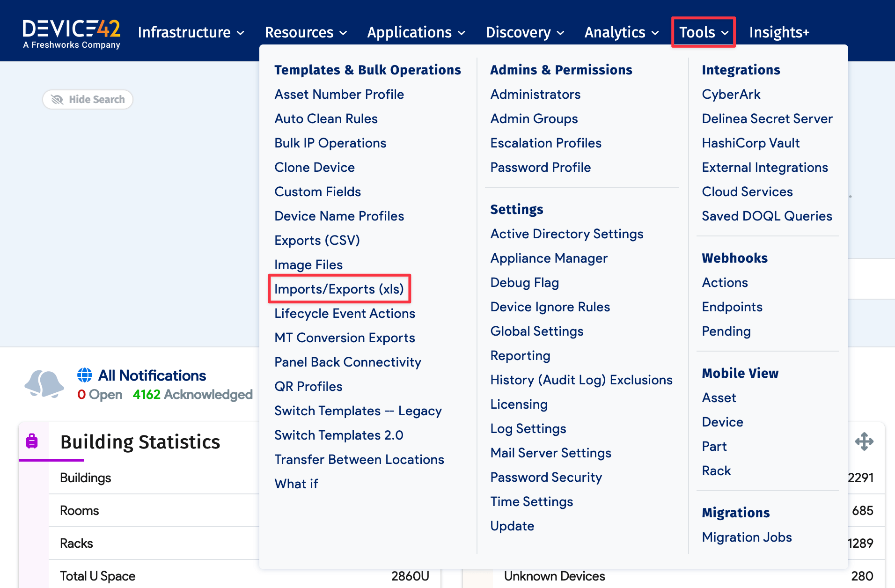Open Migration Jobs

[747, 537]
